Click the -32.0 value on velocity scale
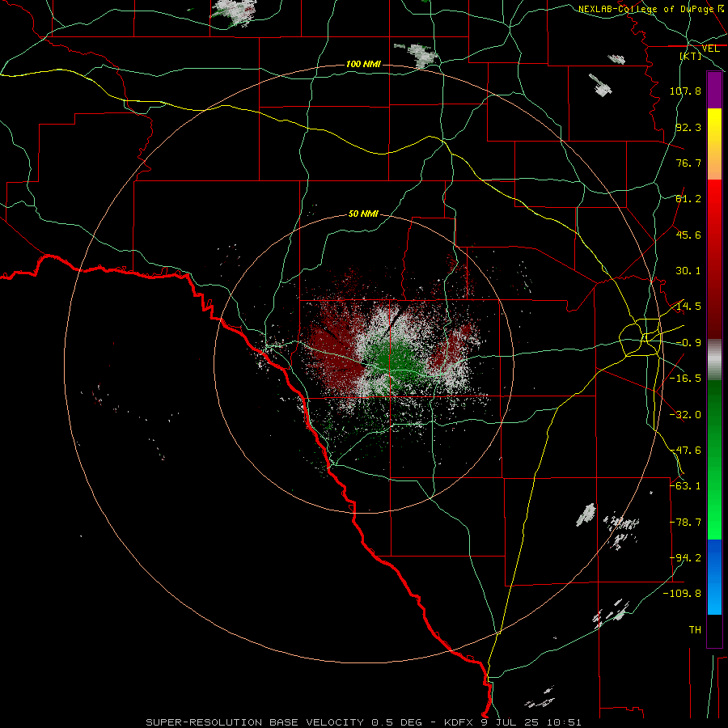This screenshot has width=728, height=728. [685, 415]
